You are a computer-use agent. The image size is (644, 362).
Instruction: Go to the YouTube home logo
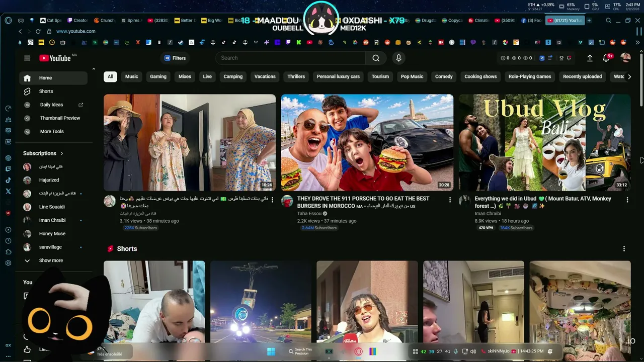(55, 58)
